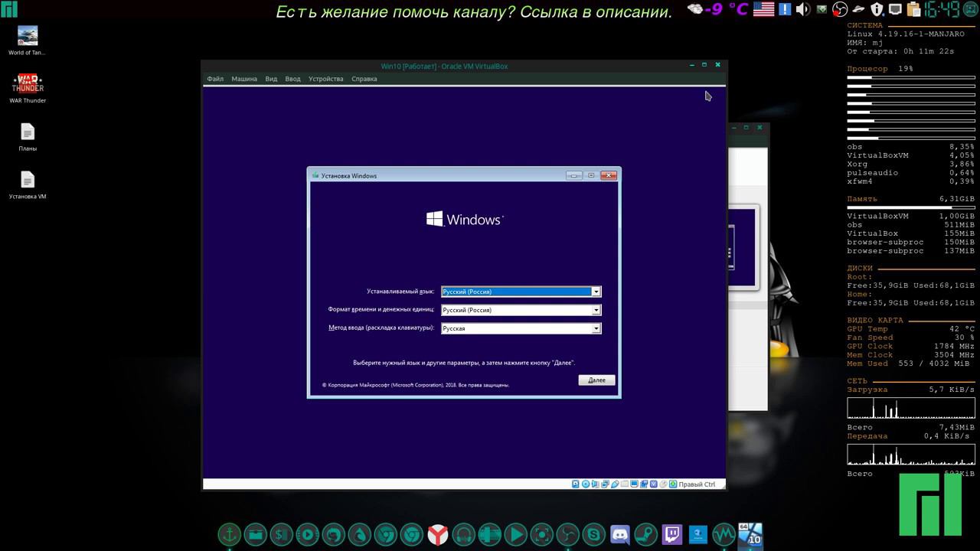The image size is (980, 551).
Task: Click the 16:49 clock in the panel
Action: click(x=942, y=9)
